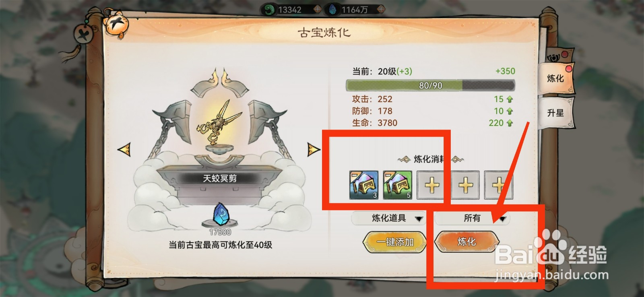Select the green refining material with count 5
644x297 pixels.
pyautogui.click(x=397, y=185)
